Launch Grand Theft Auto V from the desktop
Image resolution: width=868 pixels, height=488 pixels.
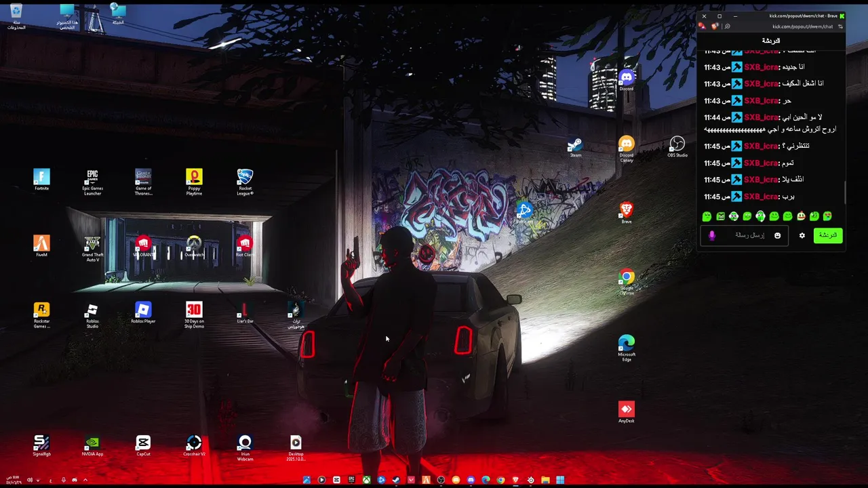(92, 249)
